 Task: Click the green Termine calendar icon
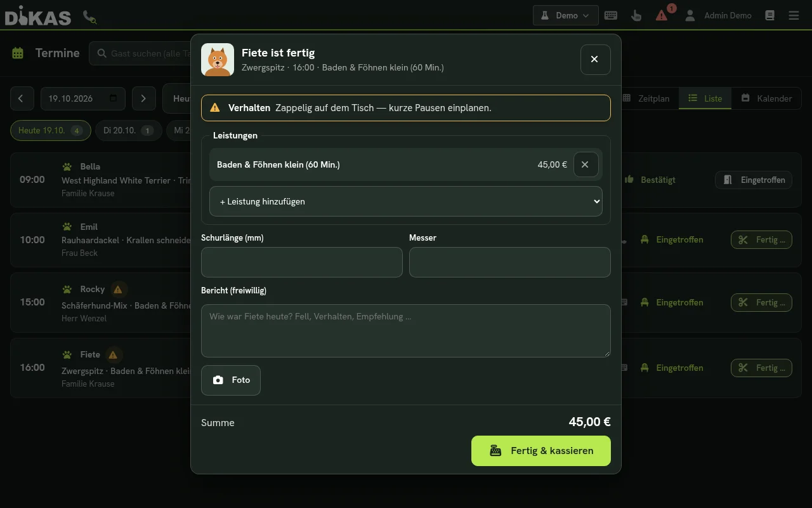tap(18, 53)
